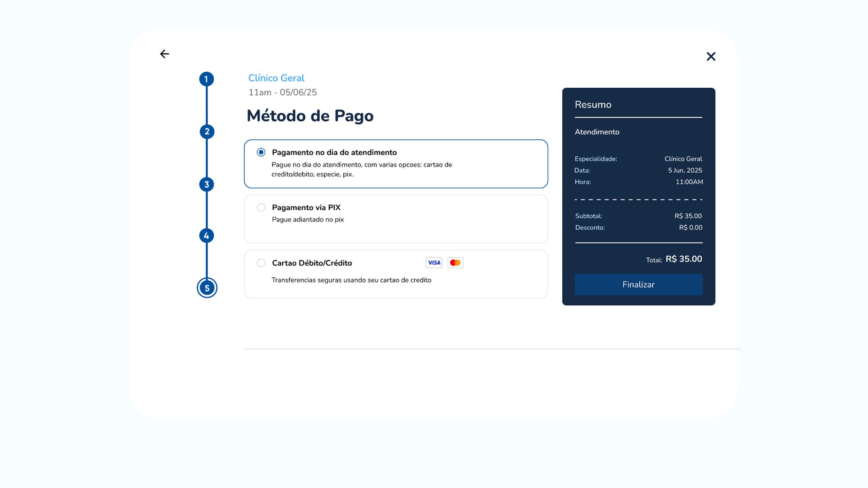Image resolution: width=868 pixels, height=488 pixels.
Task: Click the Clínico Geral link
Action: pos(276,78)
